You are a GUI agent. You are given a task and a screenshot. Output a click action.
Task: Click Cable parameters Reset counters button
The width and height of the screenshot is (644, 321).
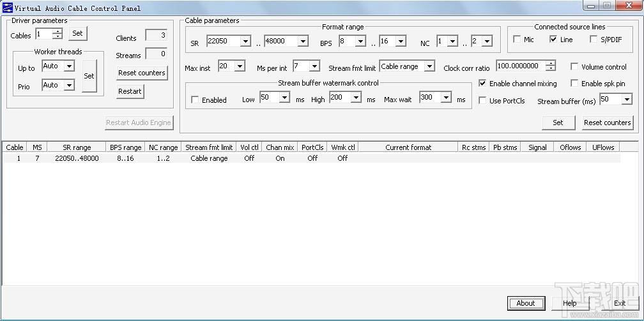607,123
